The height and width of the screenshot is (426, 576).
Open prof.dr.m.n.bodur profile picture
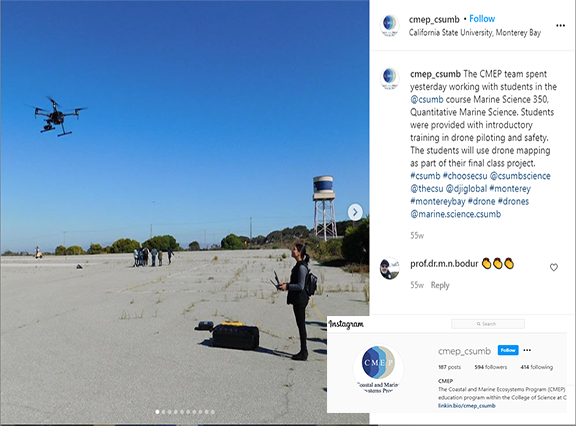tap(389, 268)
